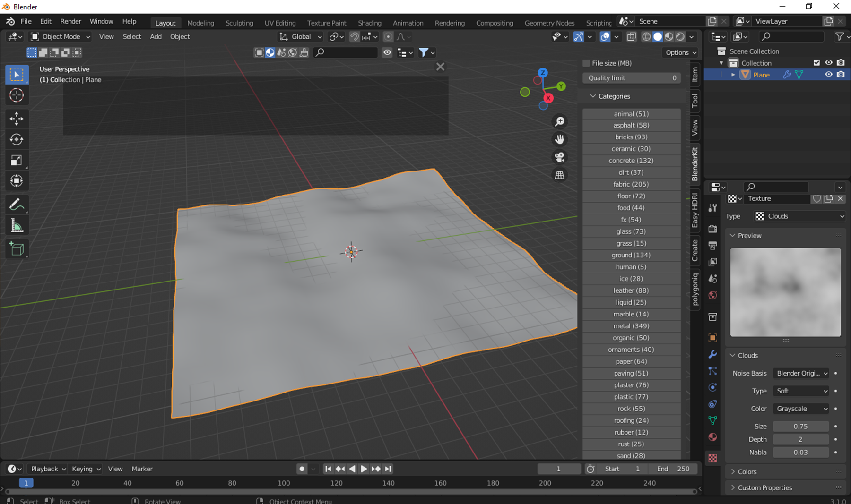Screen dimensions: 851x504
Task: Switch to the Shading workspace tab
Action: (370, 23)
